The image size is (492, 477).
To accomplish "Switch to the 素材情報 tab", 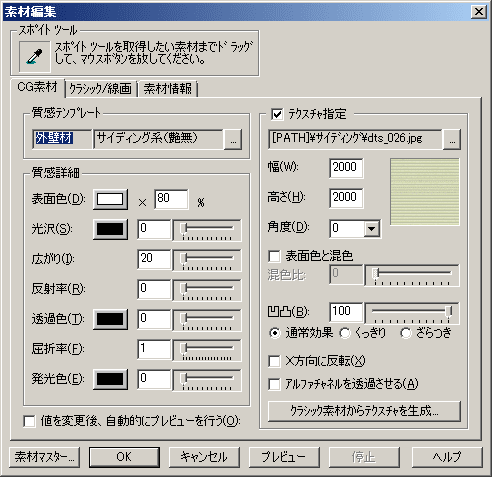I will point(168,89).
